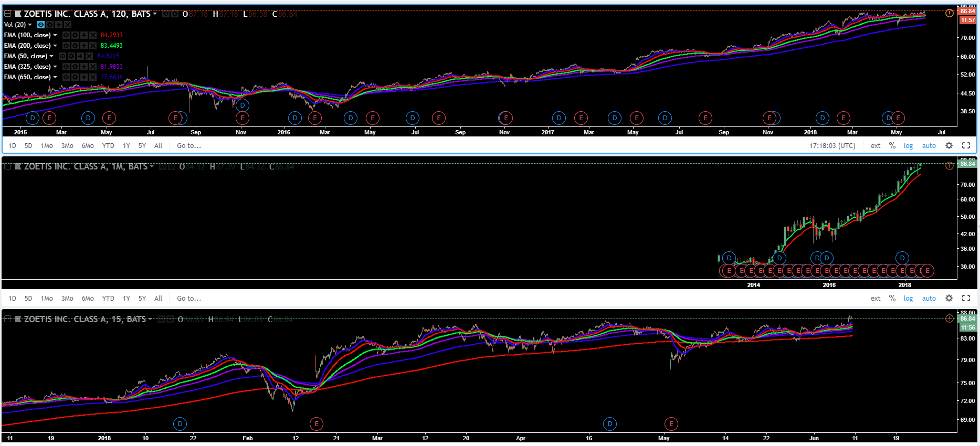Add indicator on Vol (20) using plus icon
Viewport: 980px width, 446px height.
point(59,25)
